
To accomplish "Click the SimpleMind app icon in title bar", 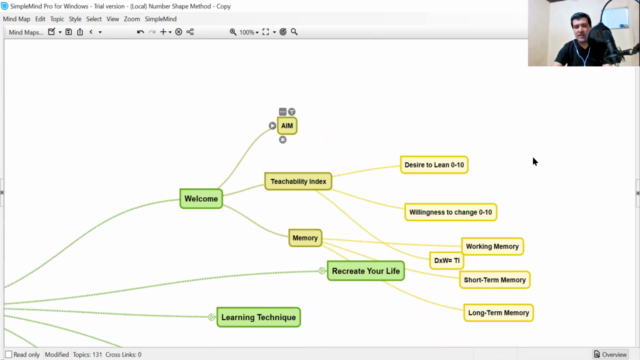I will coord(4,6).
